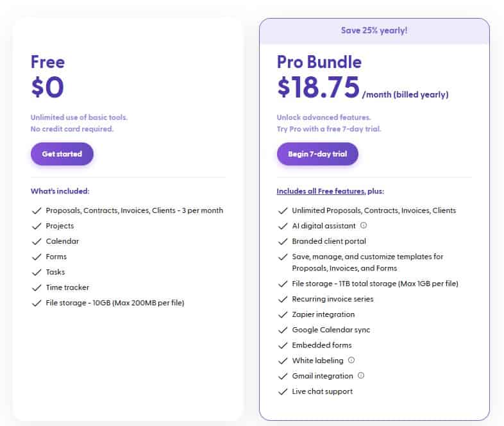This screenshot has height=426, width=504.
Task: Click the What's included label
Action: coord(60,191)
